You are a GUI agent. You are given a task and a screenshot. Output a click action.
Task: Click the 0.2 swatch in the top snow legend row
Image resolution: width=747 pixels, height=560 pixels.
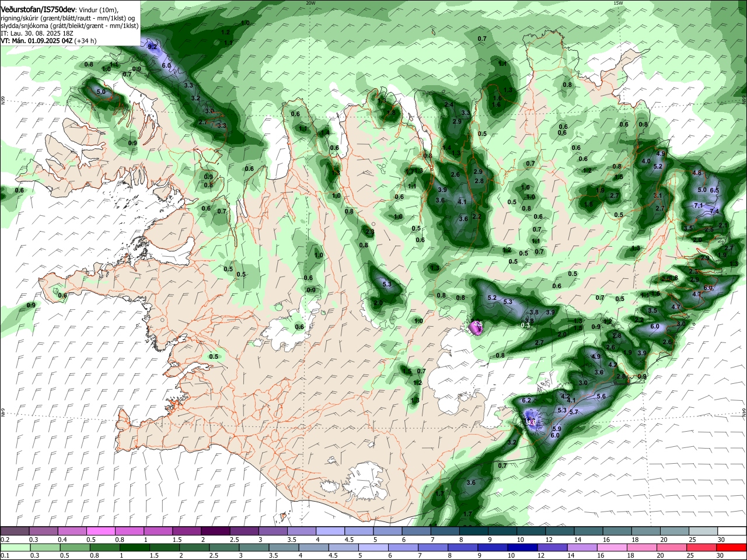15,531
